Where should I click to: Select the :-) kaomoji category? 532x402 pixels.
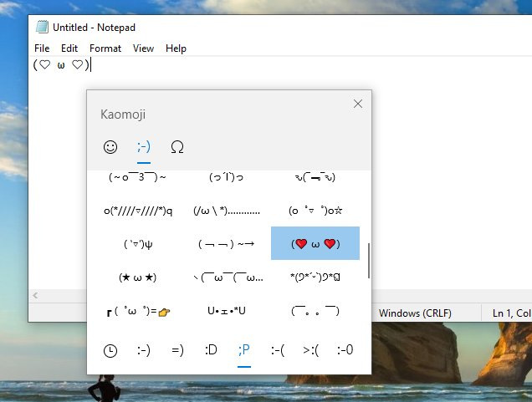144,350
